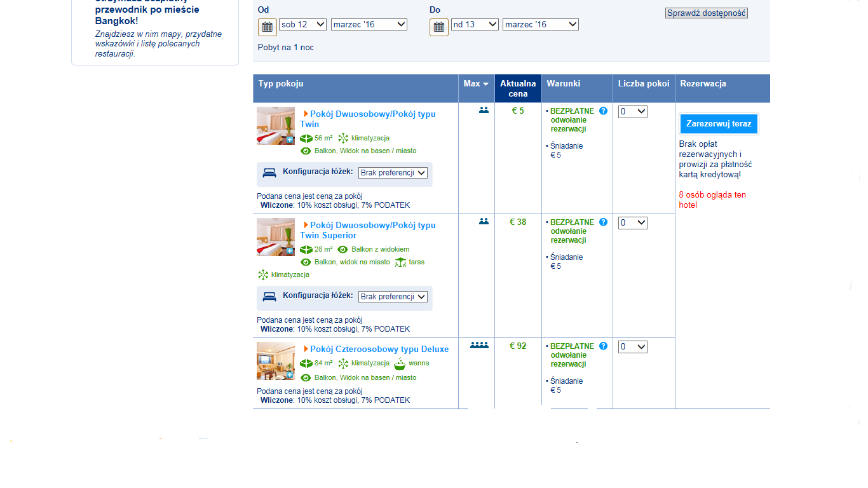868x488 pixels.
Task: Click the Sprawdź dostępność button
Action: tap(707, 13)
